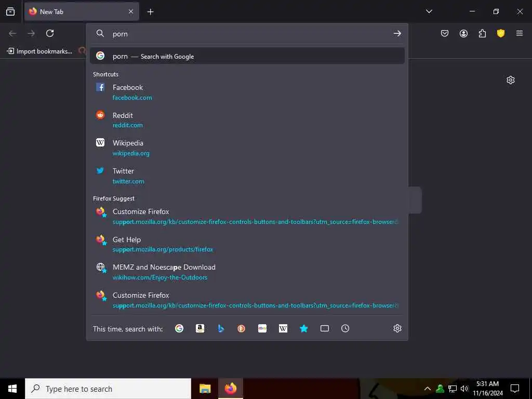Search this time with DuckDuckGo icon
This screenshot has width=532, height=399.
[241, 328]
